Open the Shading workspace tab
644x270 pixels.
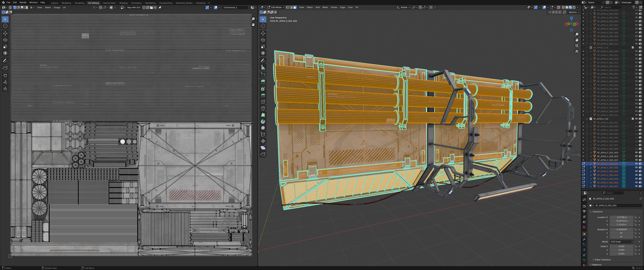pyautogui.click(x=123, y=3)
